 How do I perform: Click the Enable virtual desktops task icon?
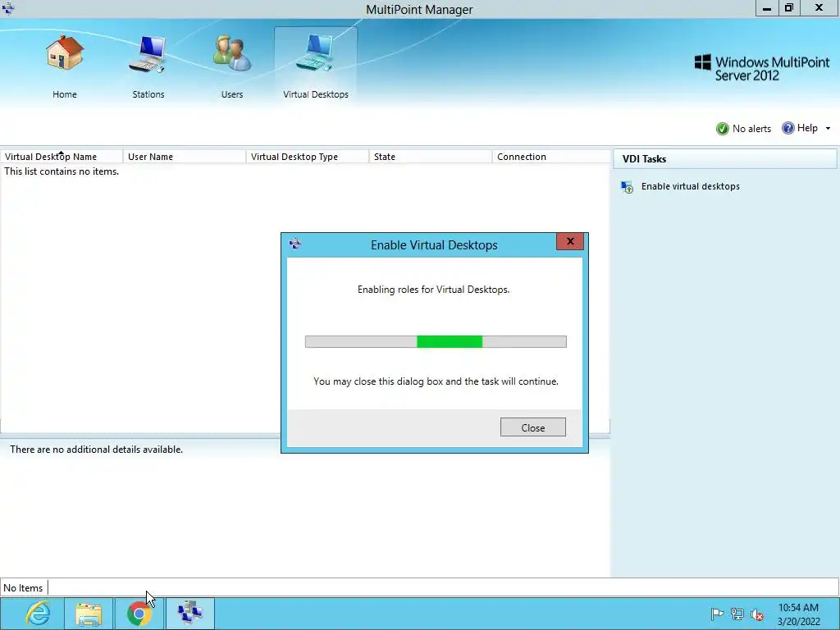coord(627,187)
